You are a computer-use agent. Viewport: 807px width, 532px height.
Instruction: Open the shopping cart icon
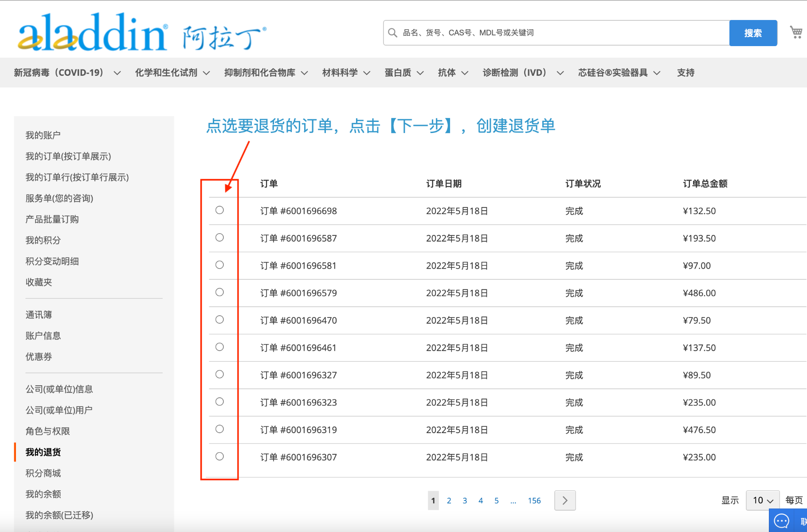click(x=796, y=32)
